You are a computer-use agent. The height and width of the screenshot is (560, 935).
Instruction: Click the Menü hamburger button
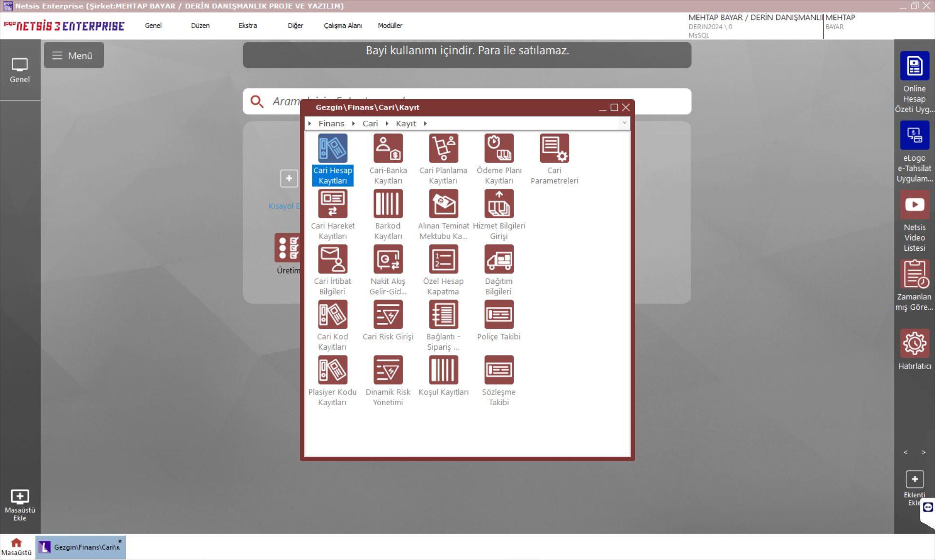point(74,56)
